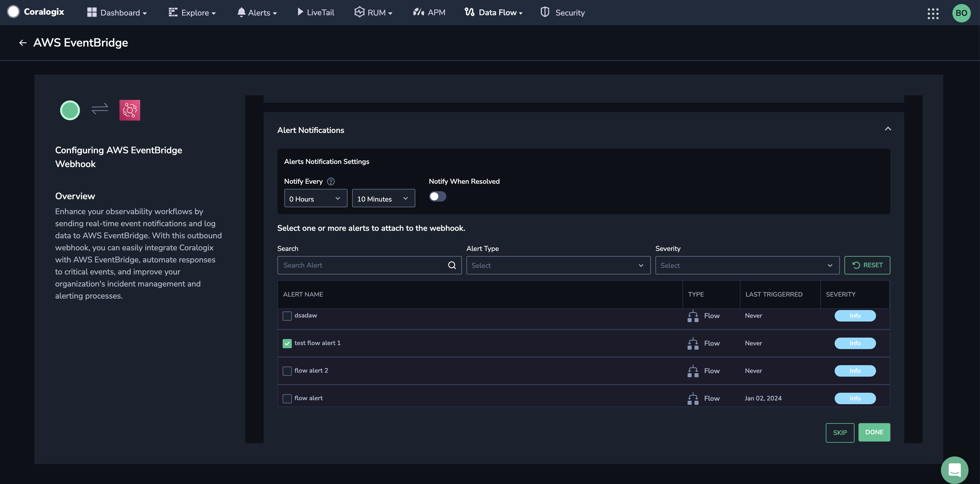980x484 pixels.
Task: Click the Flow icon in dsadaw row
Action: pos(693,316)
